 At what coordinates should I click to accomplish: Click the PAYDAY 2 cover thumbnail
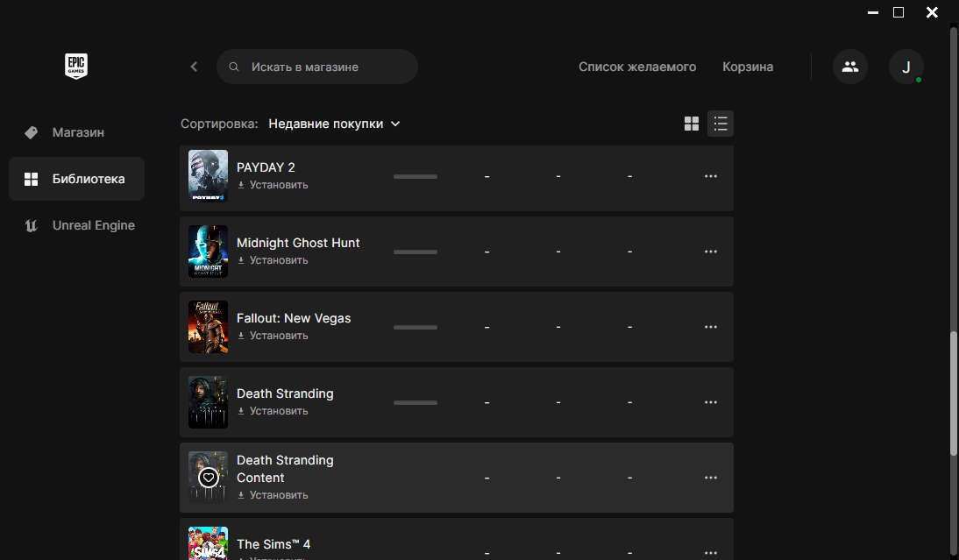208,176
